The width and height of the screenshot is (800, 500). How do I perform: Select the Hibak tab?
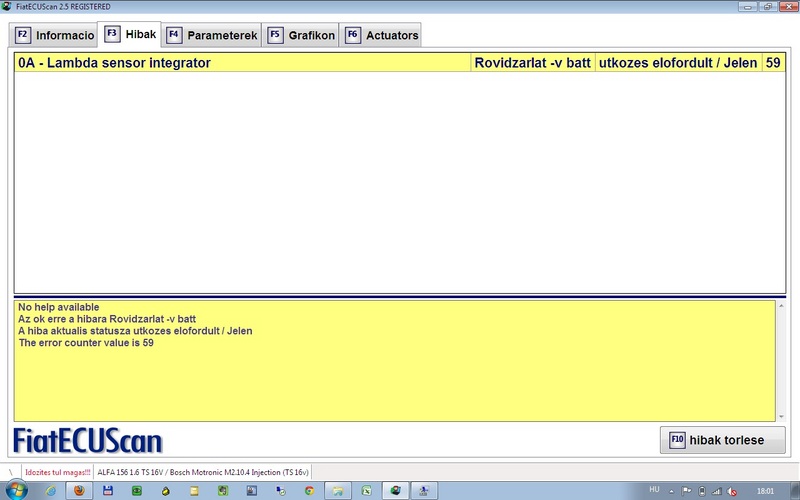click(130, 34)
